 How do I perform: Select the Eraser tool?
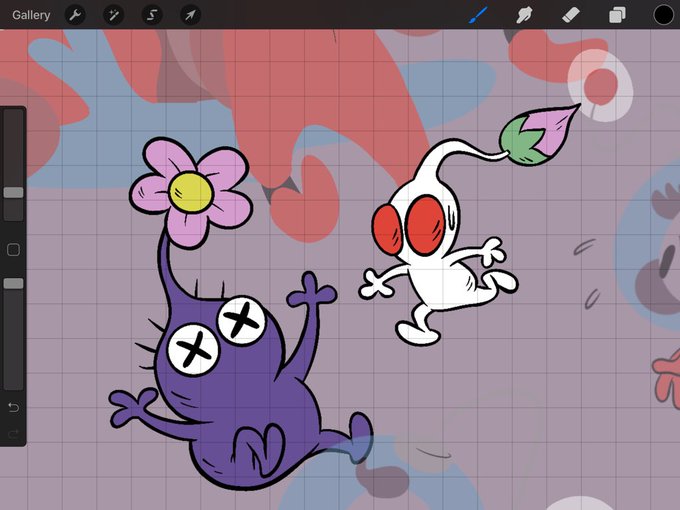pyautogui.click(x=571, y=15)
